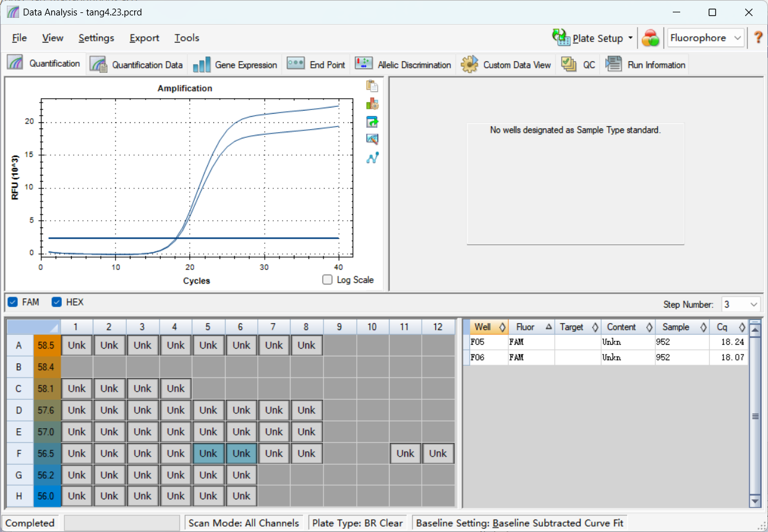
Task: Switch to the Allelic Discrimination tab
Action: point(403,64)
